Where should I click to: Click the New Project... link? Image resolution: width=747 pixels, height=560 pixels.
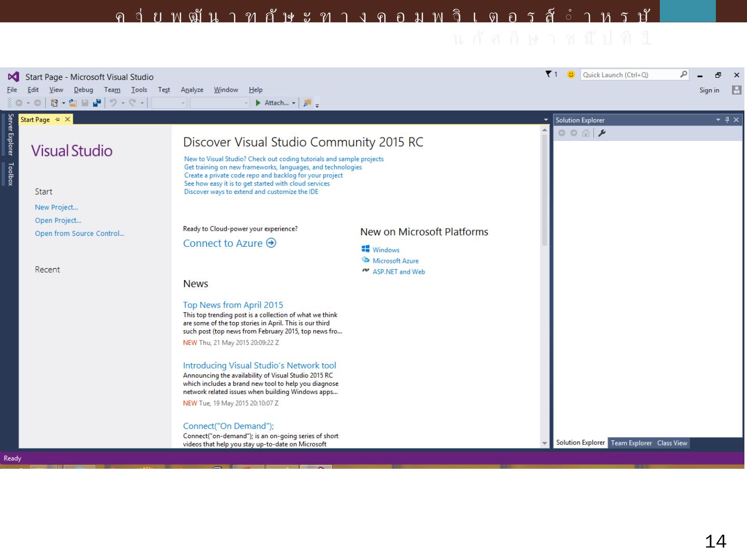56,207
